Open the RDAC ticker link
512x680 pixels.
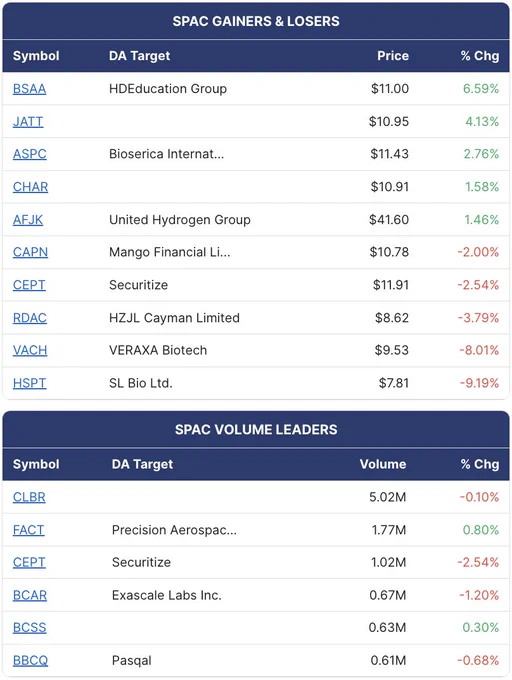[x=29, y=318]
